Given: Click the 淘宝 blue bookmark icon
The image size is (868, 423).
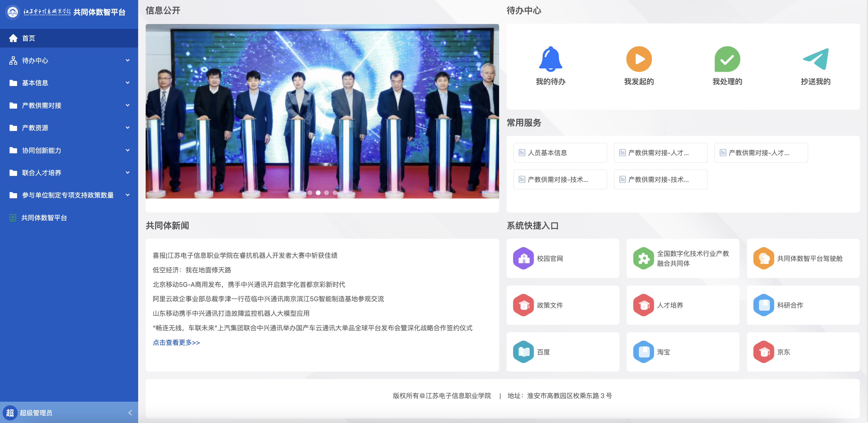Looking at the screenshot, I should point(644,352).
